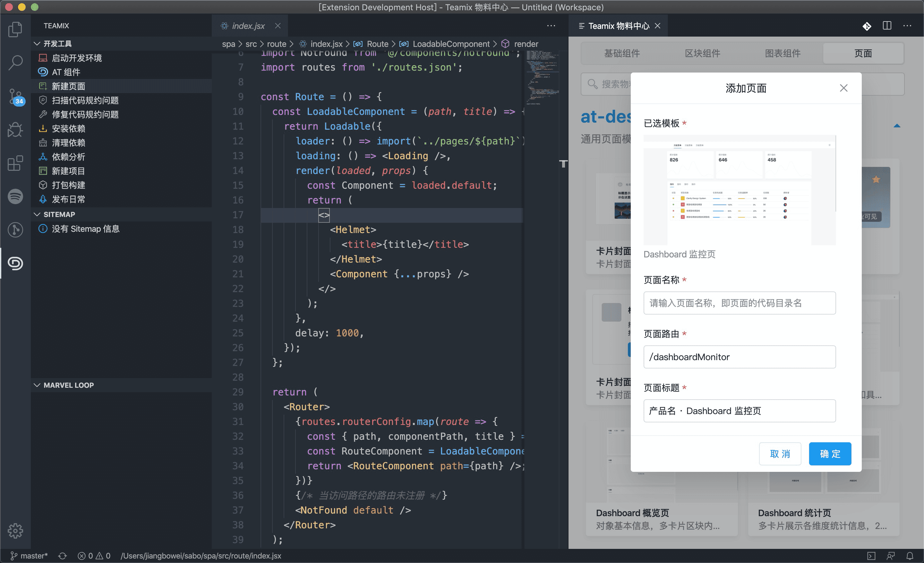Screen dimensions: 924x563
Task: Close the index.jsx tab
Action: pos(278,26)
